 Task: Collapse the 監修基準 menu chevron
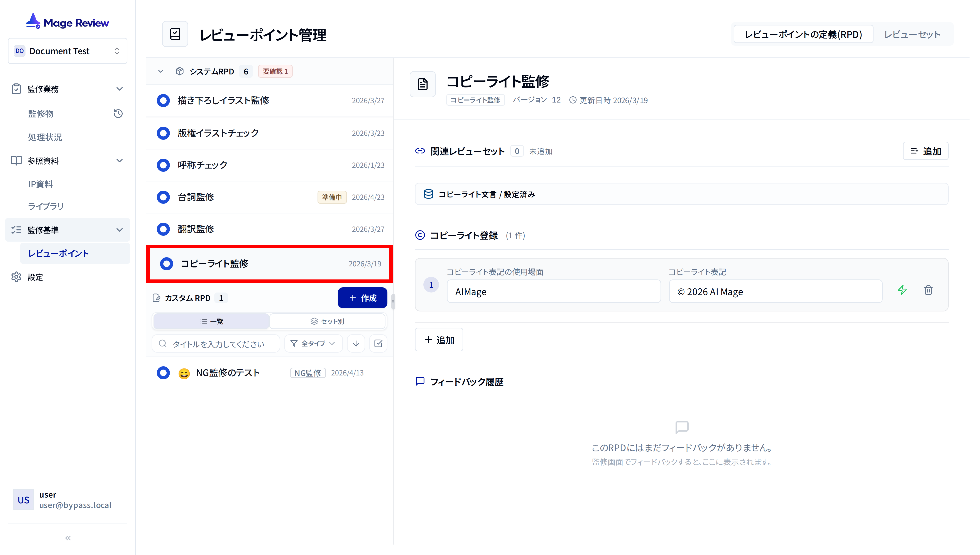(x=119, y=230)
